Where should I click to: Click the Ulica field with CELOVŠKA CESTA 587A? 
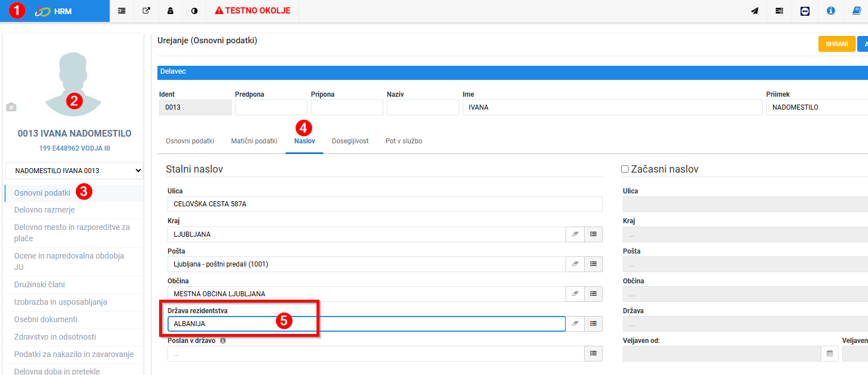click(x=385, y=204)
